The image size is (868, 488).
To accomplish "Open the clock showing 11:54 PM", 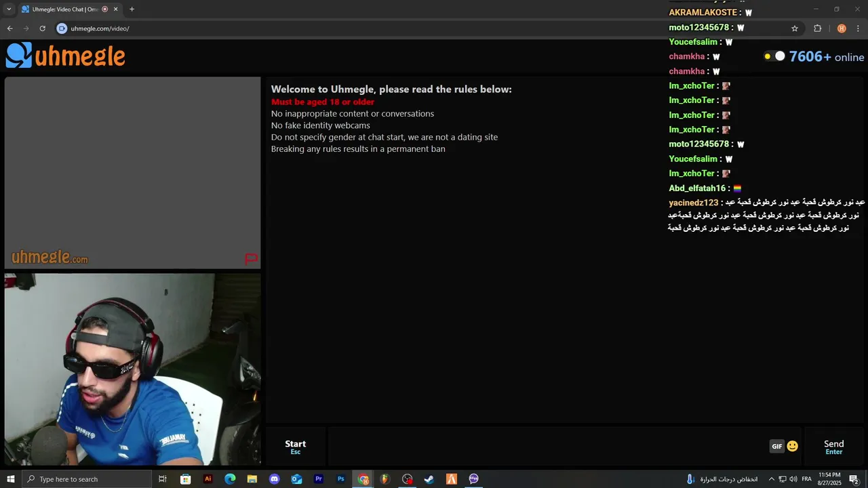I will point(829,479).
